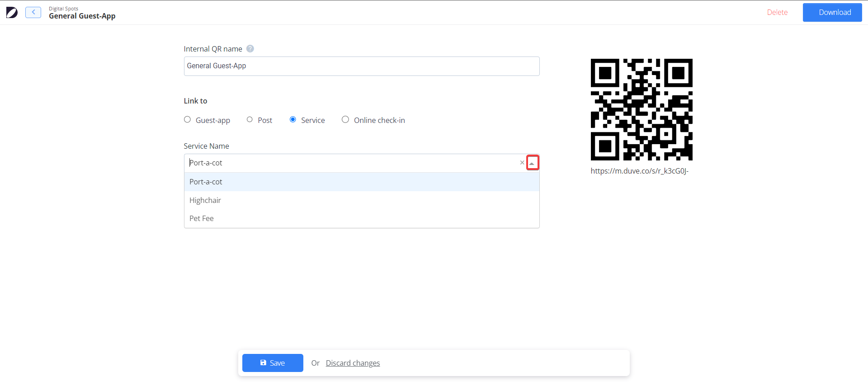
Task: Select the Guest-app radio button
Action: pyautogui.click(x=187, y=119)
